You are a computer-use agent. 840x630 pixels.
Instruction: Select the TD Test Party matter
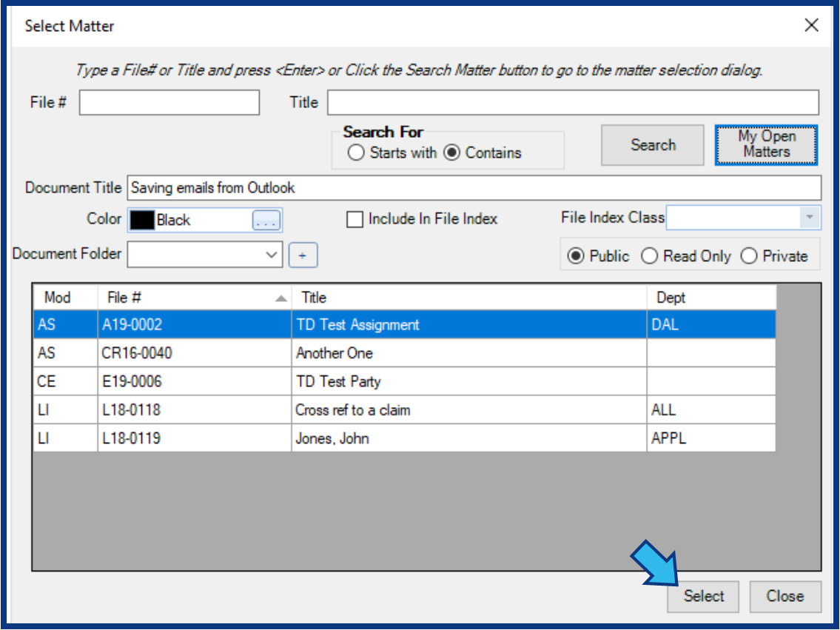coord(468,381)
